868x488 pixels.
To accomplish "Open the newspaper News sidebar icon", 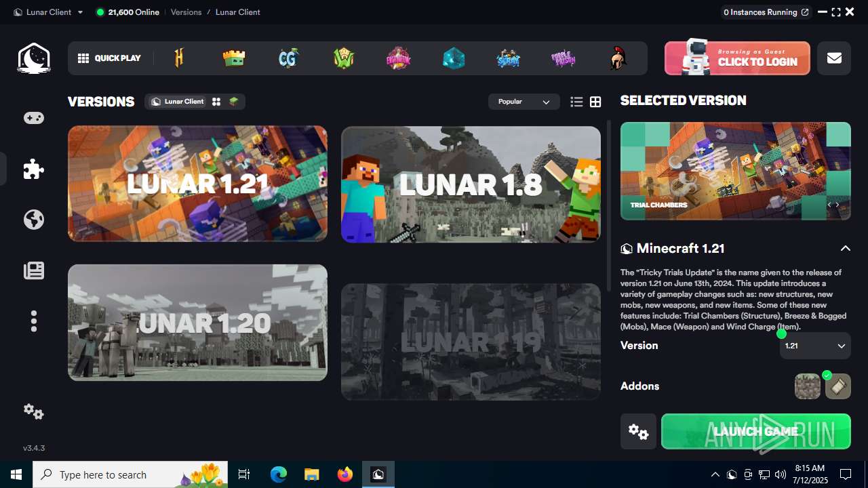I will 34,270.
